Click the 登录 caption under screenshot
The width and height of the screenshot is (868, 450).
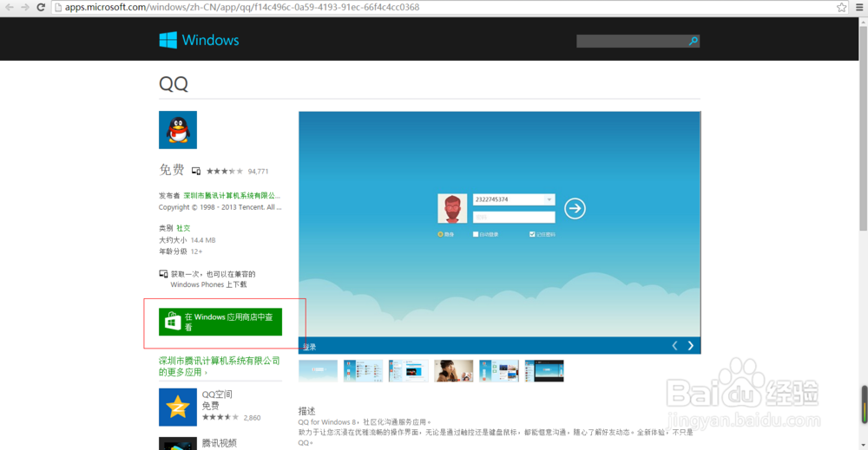[310, 347]
